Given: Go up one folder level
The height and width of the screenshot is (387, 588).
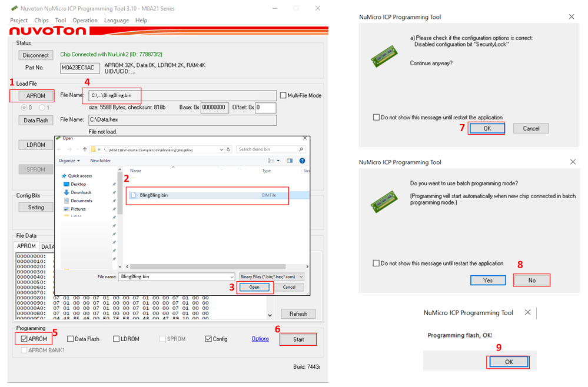Looking at the screenshot, I should pos(85,149).
